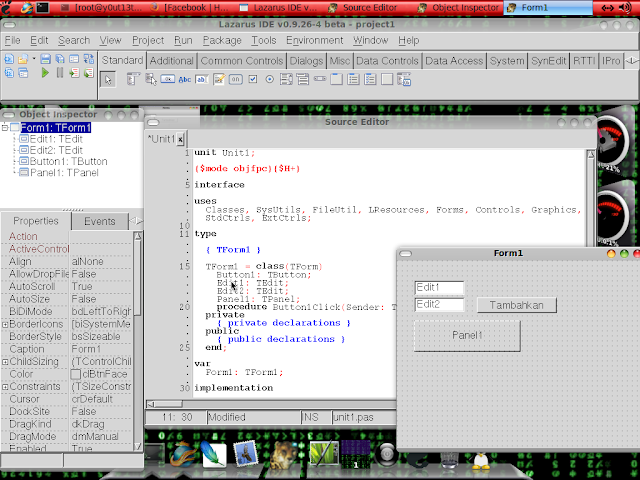The height and width of the screenshot is (480, 640).
Task: Switch to the Data Access palette tab
Action: (x=454, y=61)
